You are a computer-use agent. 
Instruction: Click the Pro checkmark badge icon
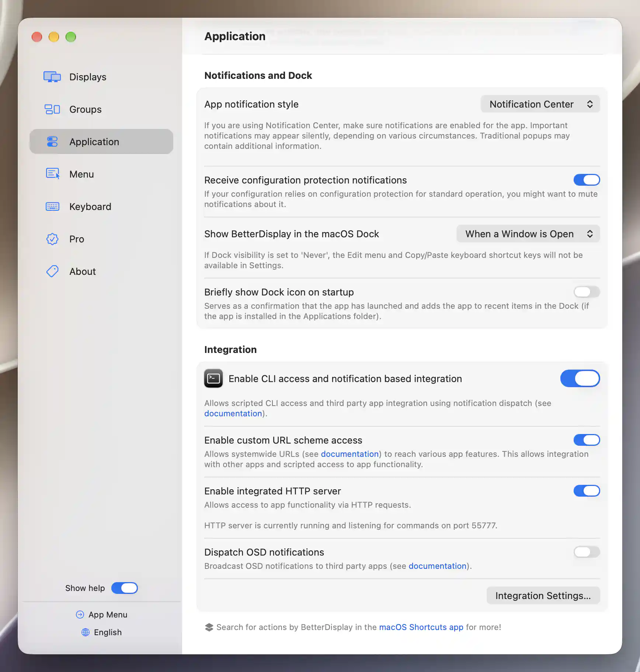pos(52,239)
